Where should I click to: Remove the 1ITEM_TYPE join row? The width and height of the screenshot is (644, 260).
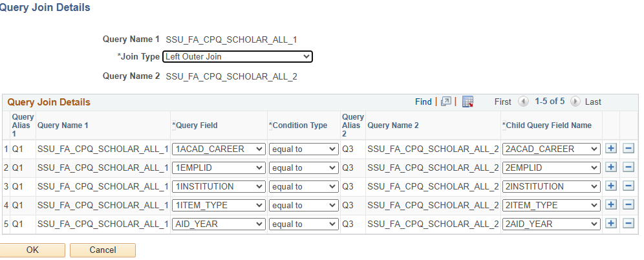click(628, 205)
